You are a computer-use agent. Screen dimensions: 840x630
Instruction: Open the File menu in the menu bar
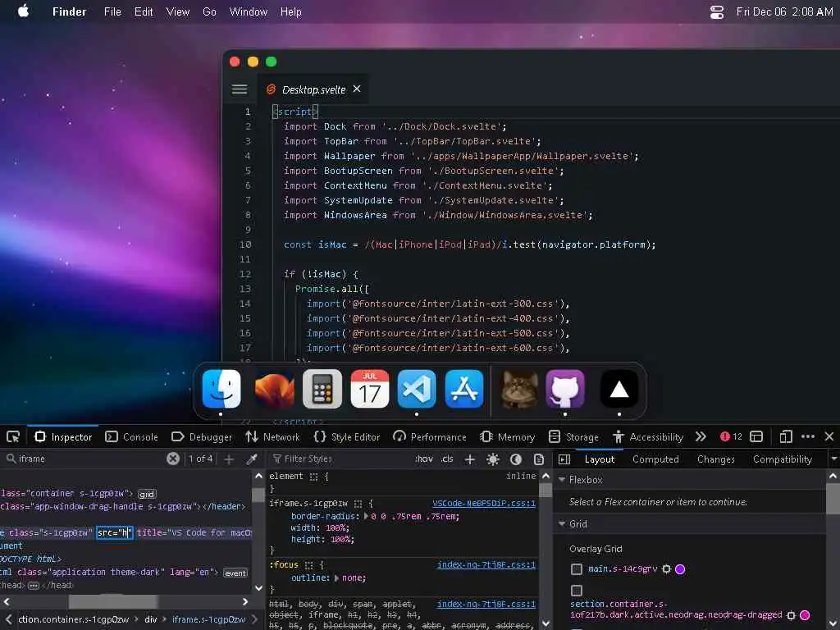pyautogui.click(x=112, y=11)
